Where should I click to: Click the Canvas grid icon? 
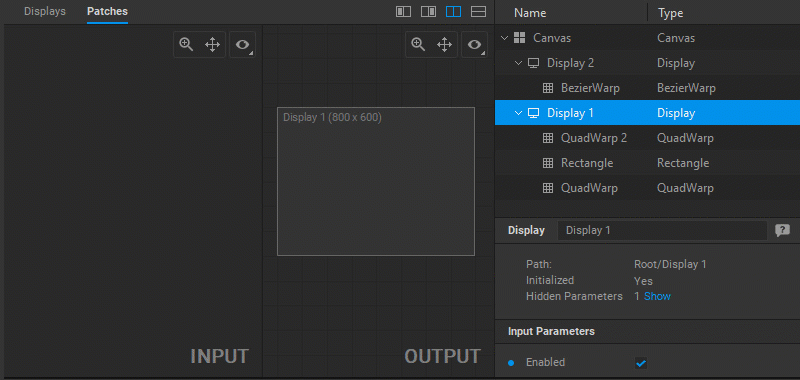pyautogui.click(x=519, y=38)
